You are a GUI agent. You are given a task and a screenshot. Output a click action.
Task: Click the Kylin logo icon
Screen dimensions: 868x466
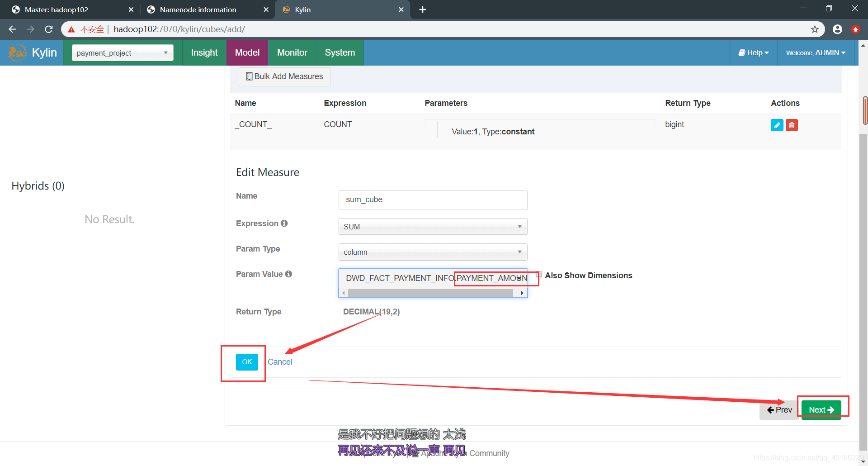[x=17, y=53]
